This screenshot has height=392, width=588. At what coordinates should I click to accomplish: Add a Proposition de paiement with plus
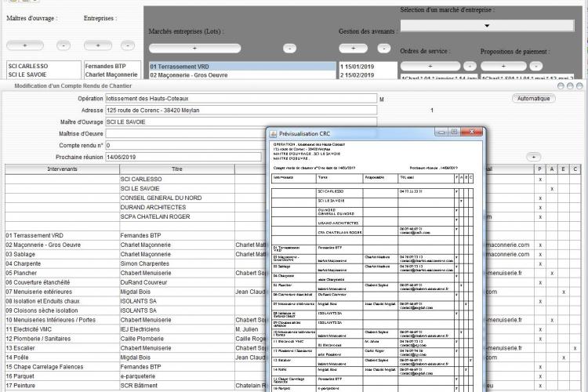(503, 66)
